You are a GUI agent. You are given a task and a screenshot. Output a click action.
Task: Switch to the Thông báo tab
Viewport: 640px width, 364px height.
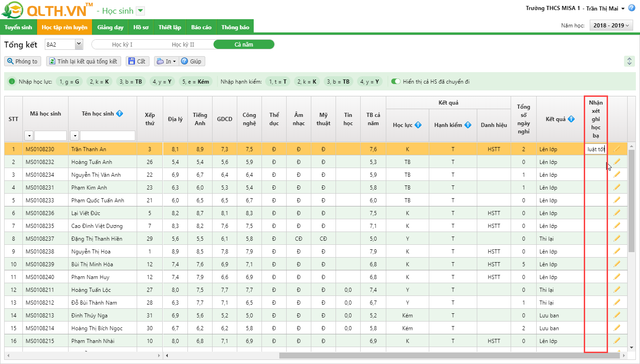[x=235, y=27]
